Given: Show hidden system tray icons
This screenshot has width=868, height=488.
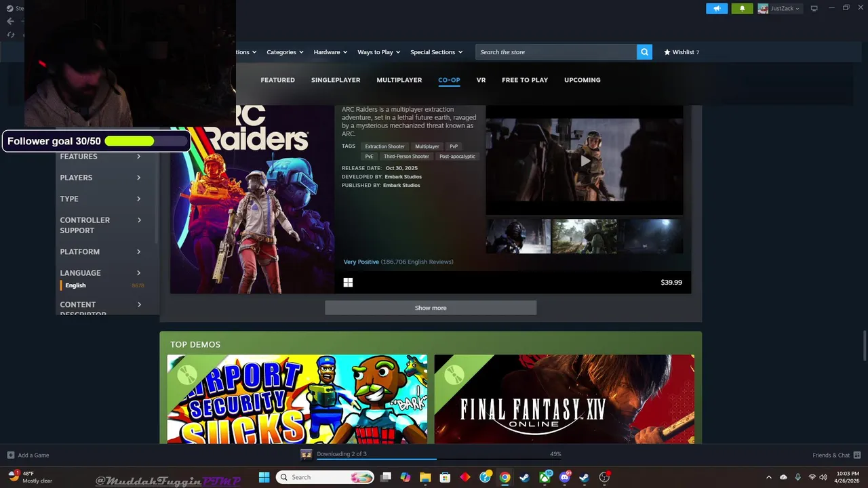Looking at the screenshot, I should (x=768, y=477).
